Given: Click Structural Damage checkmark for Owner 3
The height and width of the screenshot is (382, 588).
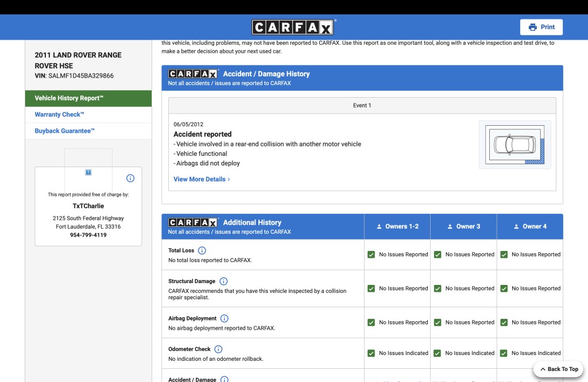Looking at the screenshot, I should click(x=438, y=288).
